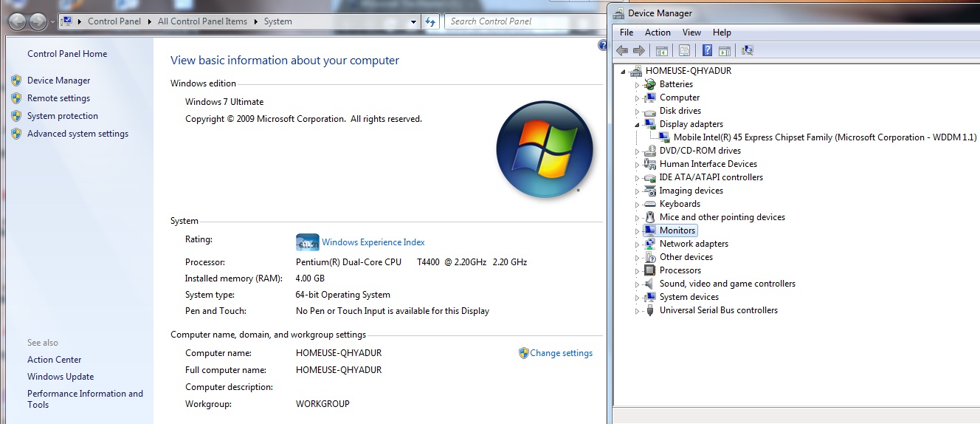The width and height of the screenshot is (980, 424).
Task: Click the Control Panel help question mark icon
Action: pyautogui.click(x=602, y=46)
